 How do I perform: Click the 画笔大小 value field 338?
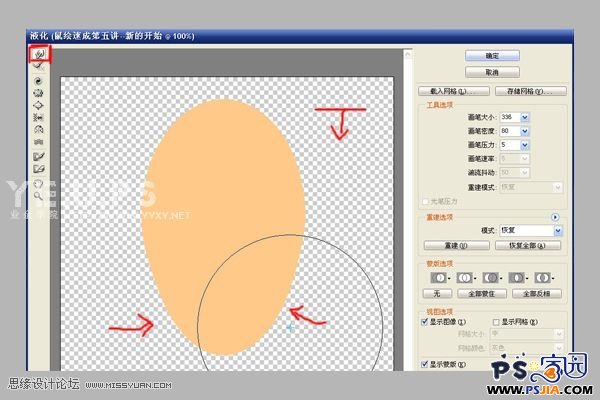(510, 117)
